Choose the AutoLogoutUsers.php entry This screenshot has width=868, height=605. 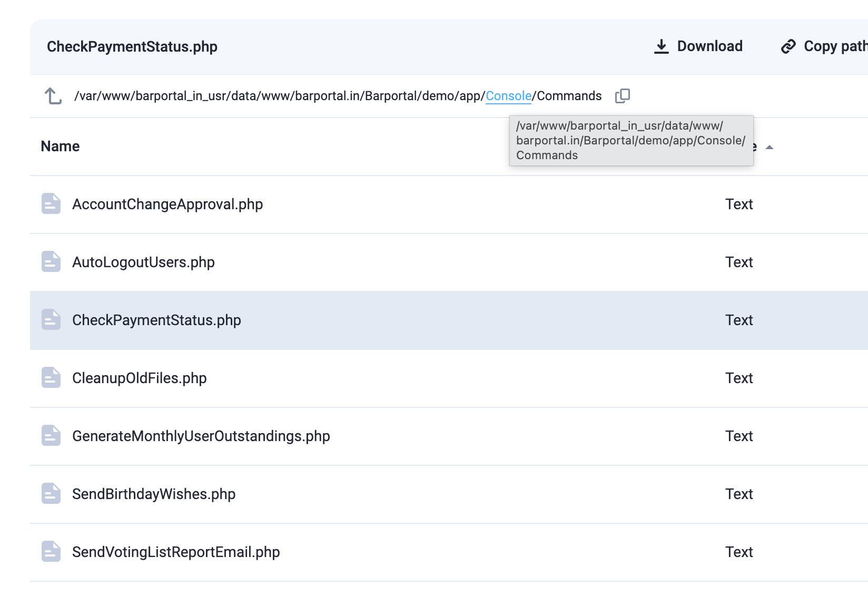(x=143, y=262)
